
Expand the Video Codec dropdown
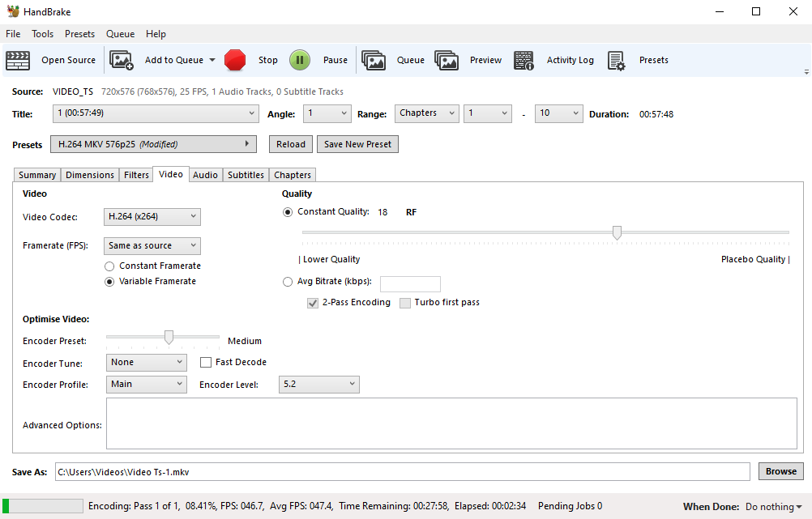pyautogui.click(x=152, y=217)
